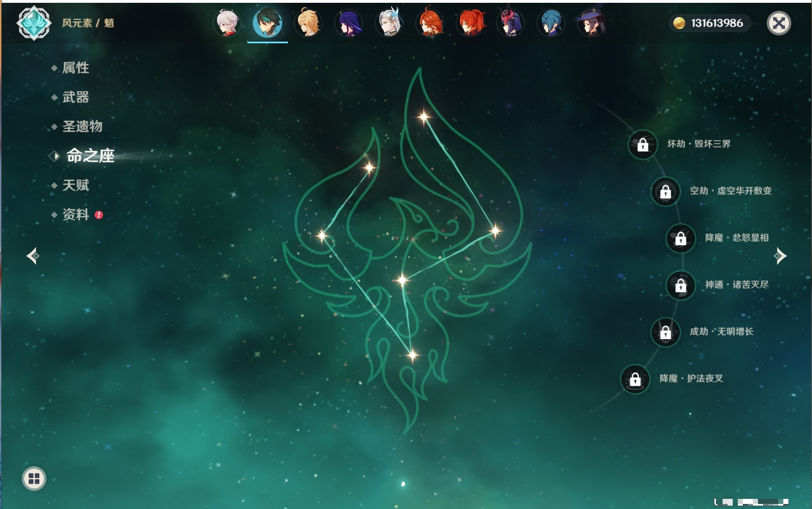This screenshot has width=812, height=509.
Task: Switch to Tartaglia's orange-haired avatar
Action: 430,23
